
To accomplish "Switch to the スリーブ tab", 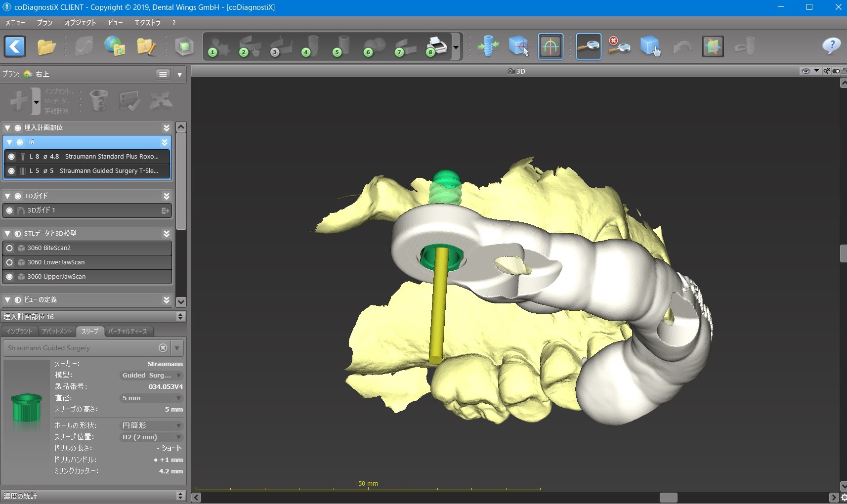I will pos(90,332).
